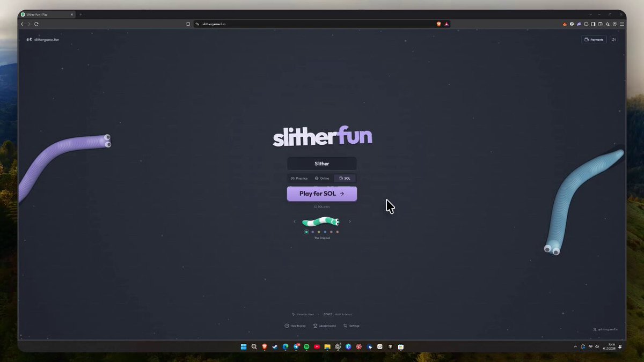Open the Leaderboard link
Screen dimensions: 644x362
tap(325, 326)
